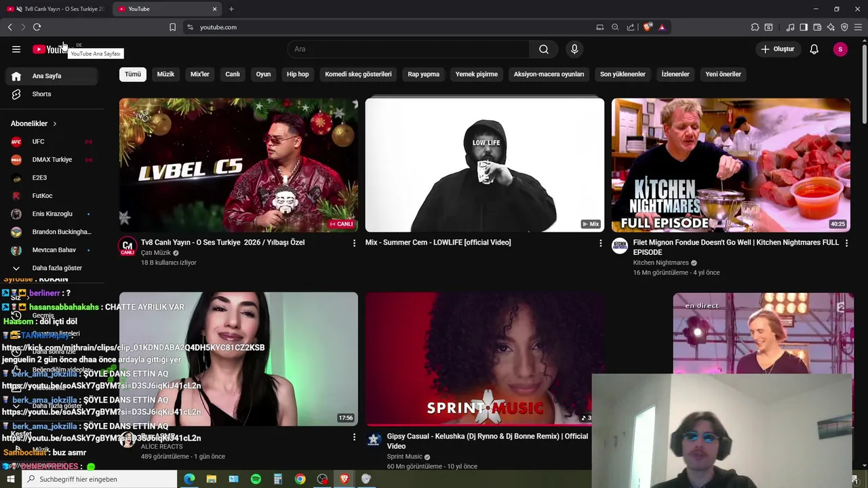Image resolution: width=868 pixels, height=488 pixels.
Task: Select the Hip hop filter chip
Action: pyautogui.click(x=298, y=74)
